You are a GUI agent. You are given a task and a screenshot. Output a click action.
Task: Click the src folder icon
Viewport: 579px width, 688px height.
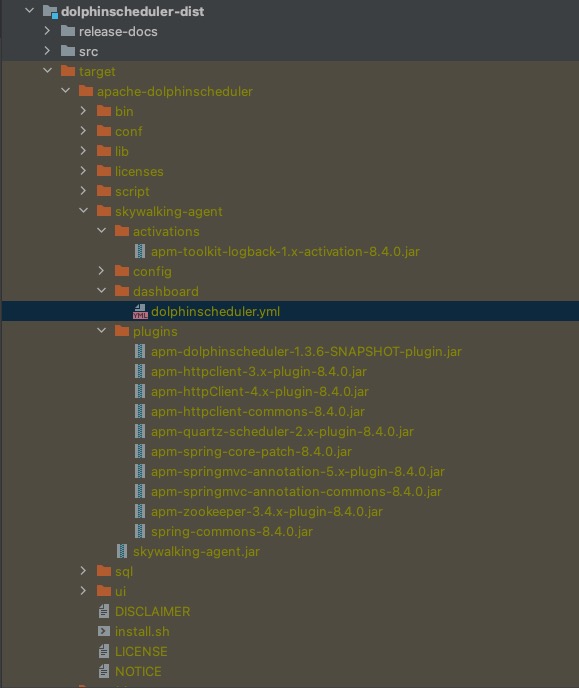(x=68, y=51)
